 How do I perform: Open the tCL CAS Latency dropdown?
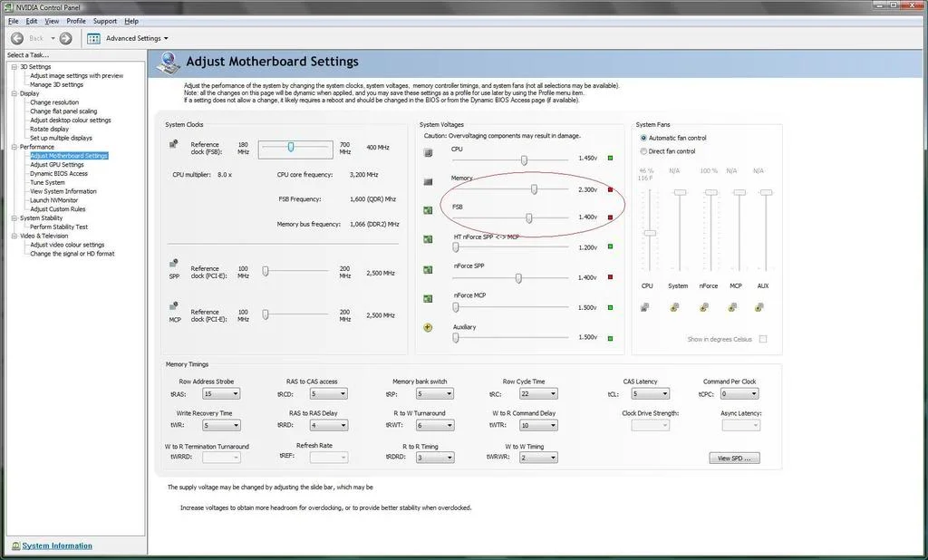(x=650, y=393)
